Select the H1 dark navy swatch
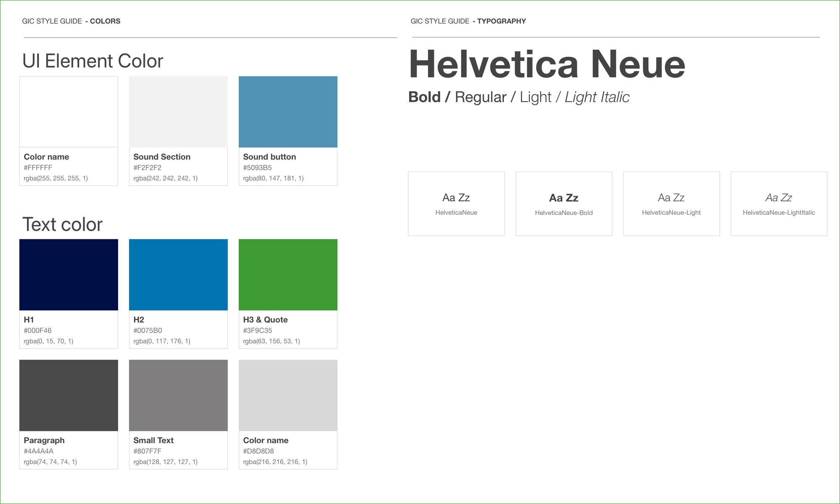840x504 pixels. click(x=68, y=275)
